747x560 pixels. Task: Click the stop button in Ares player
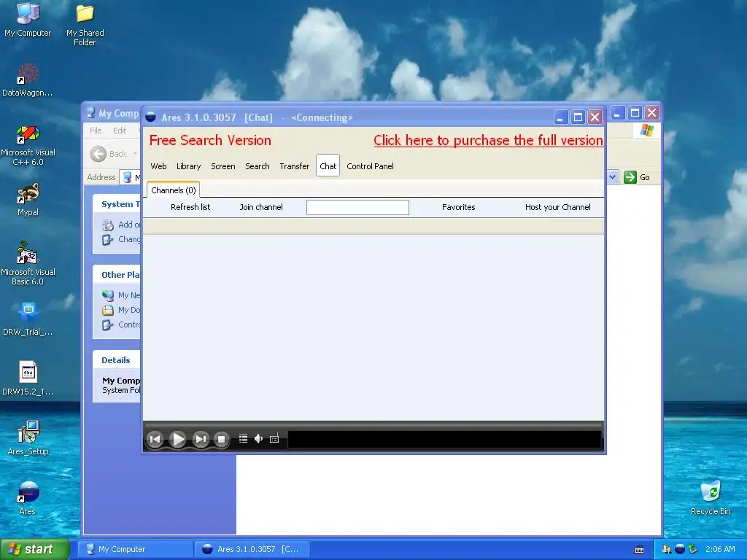coord(221,439)
